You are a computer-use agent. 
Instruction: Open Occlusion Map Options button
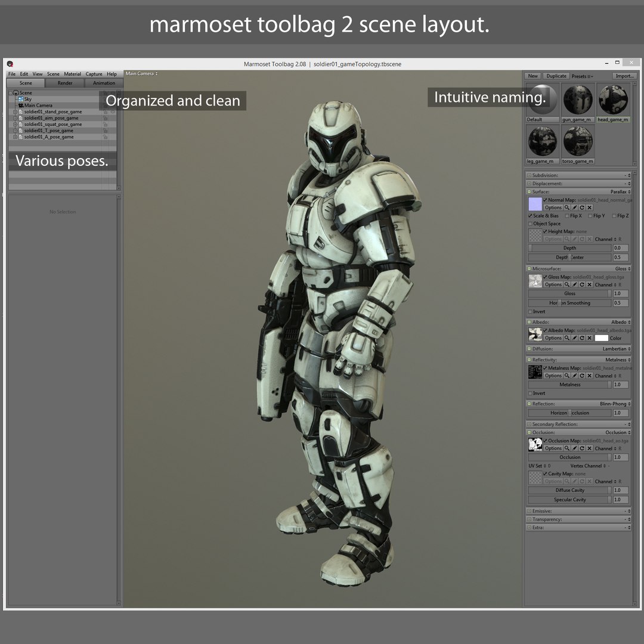tap(553, 448)
